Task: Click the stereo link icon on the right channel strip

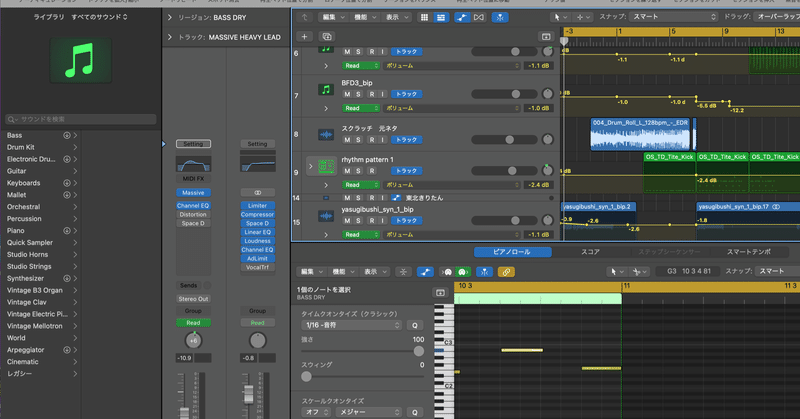Action: click(258, 192)
